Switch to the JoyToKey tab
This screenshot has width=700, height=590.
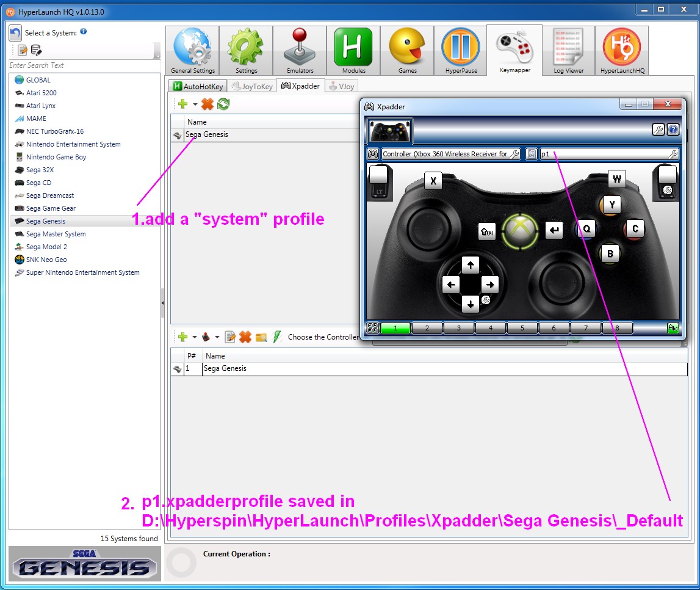tap(252, 86)
